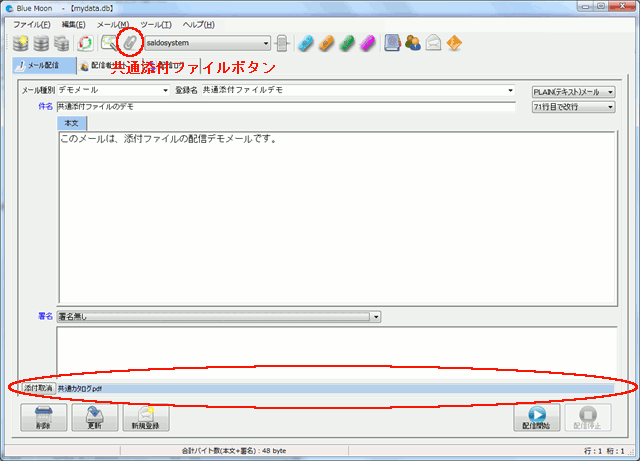
Task: Open the address book icon
Action: point(392,43)
